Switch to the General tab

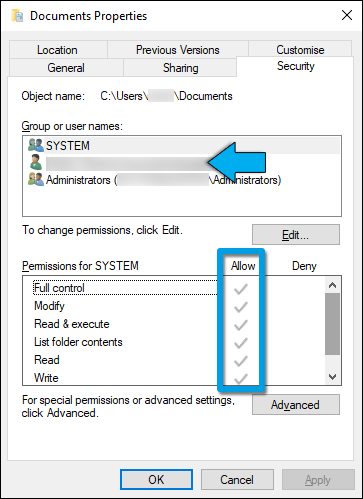tap(66, 68)
